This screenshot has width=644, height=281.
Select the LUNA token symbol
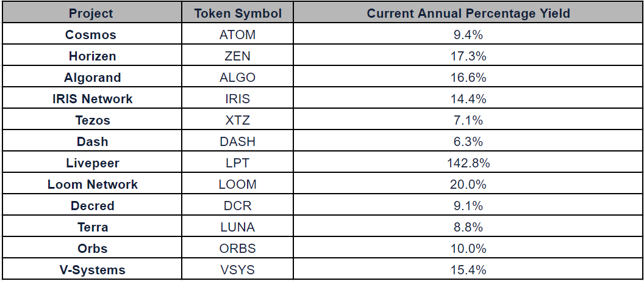[237, 227]
